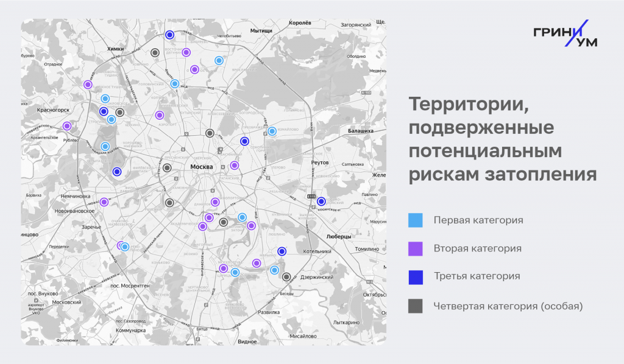Select the Мытищи label on the map
This screenshot has width=624, height=364.
point(261,30)
